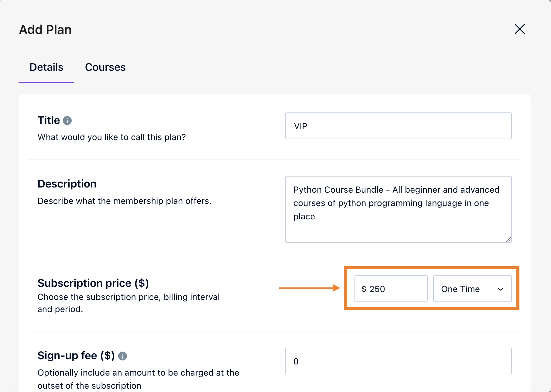Close the Add Plan dialog

(x=520, y=29)
